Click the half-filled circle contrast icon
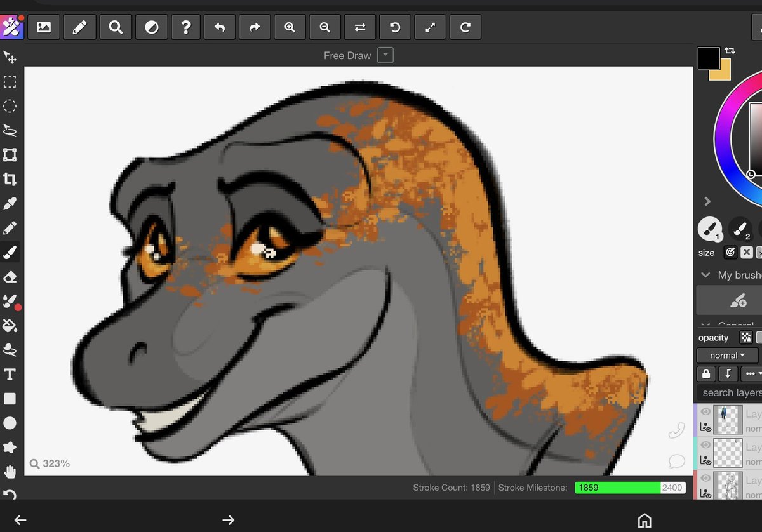Screen dimensions: 762x532 [150, 27]
